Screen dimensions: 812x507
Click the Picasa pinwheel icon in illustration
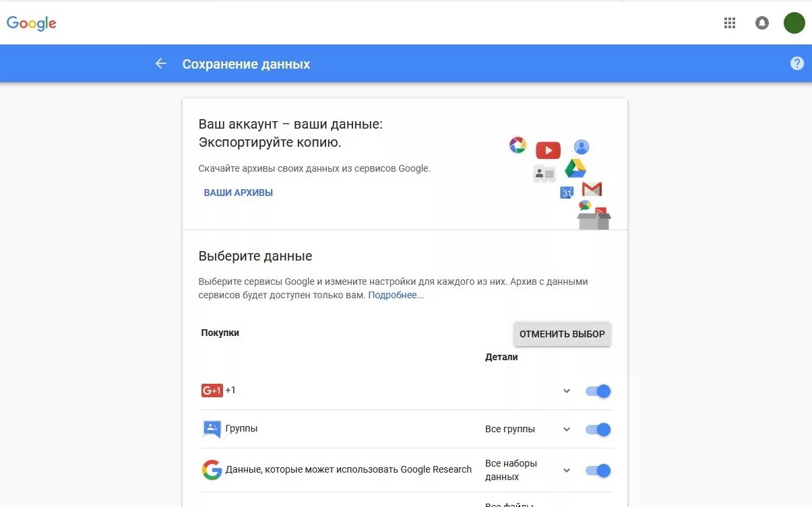(x=518, y=145)
